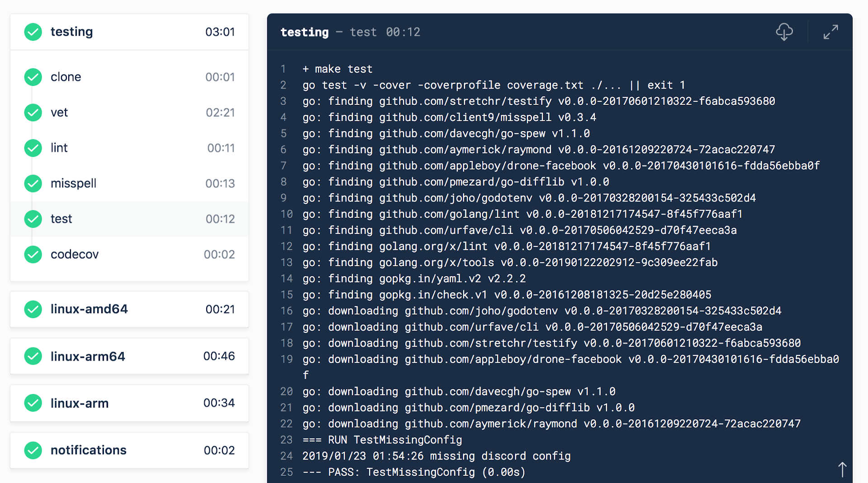This screenshot has width=868, height=483.
Task: Click log line 21 downloading pmezard/go-difflib
Action: tap(468, 408)
